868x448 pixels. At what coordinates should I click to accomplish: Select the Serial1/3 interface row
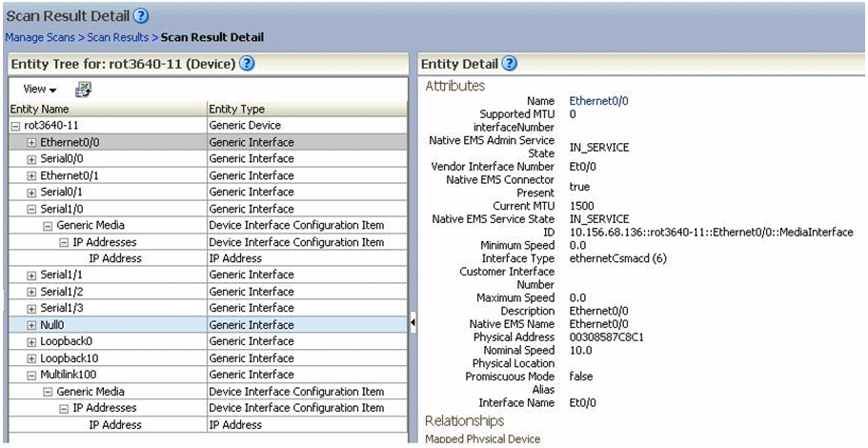(x=62, y=308)
